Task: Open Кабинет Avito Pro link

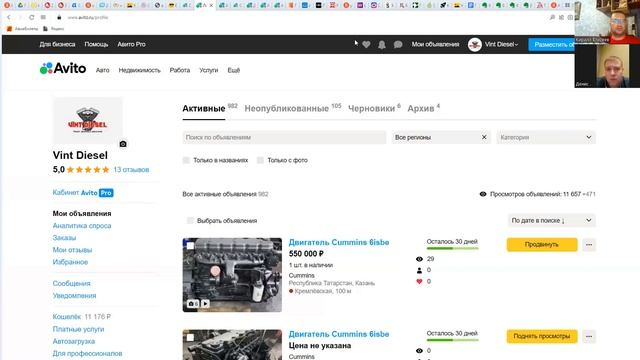Action: coord(83,193)
